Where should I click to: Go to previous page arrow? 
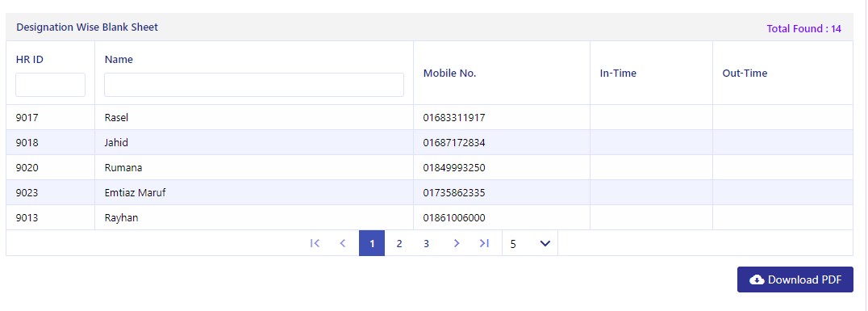(343, 243)
